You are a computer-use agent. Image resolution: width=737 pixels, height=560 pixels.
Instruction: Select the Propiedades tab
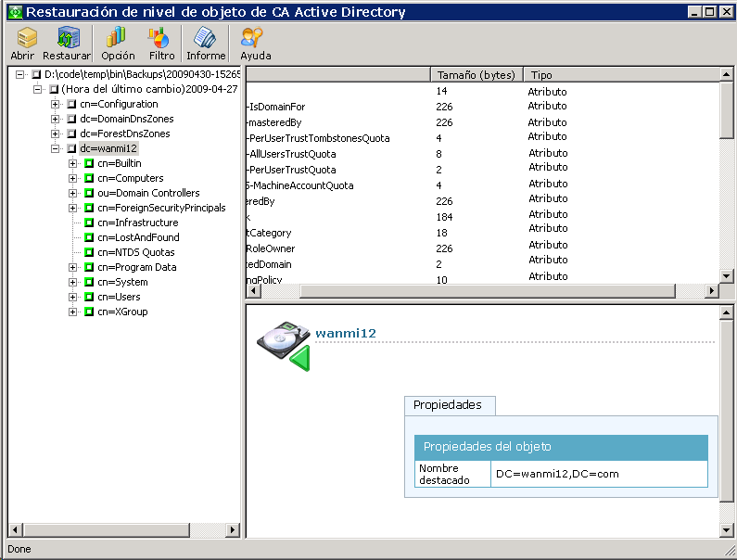pos(449,405)
